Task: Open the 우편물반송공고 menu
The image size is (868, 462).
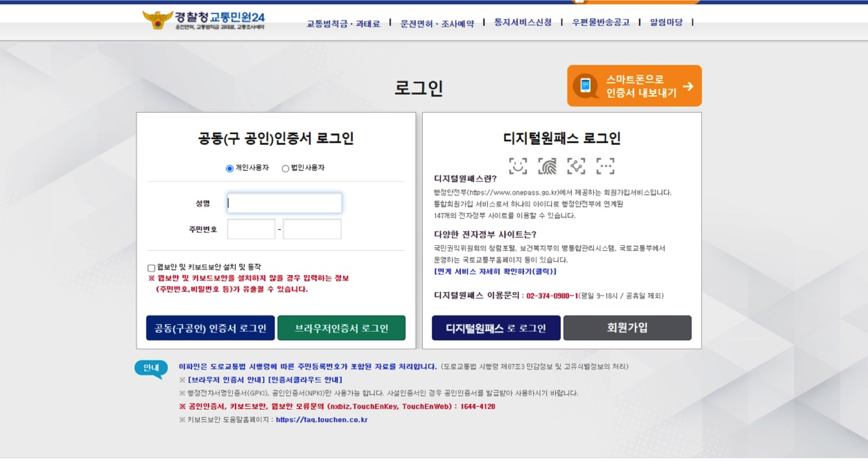Action: click(x=601, y=22)
